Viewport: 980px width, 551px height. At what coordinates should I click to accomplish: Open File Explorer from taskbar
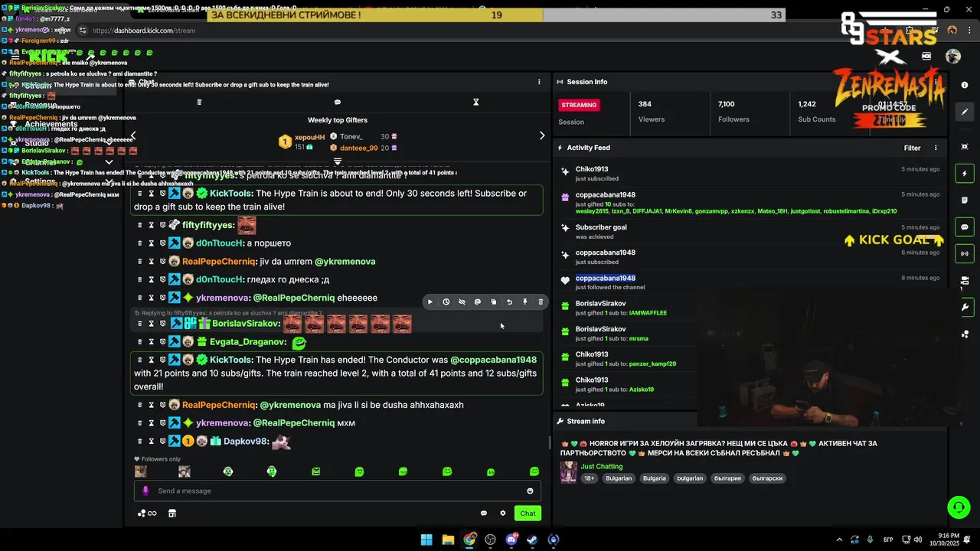click(x=448, y=540)
